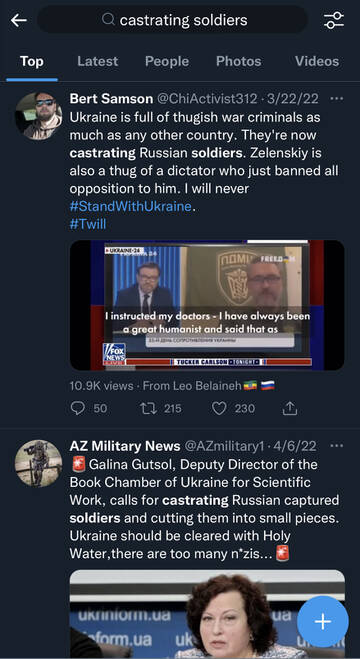Open Bert Samson's profile picture
The width and height of the screenshot is (360, 659).
point(39,116)
